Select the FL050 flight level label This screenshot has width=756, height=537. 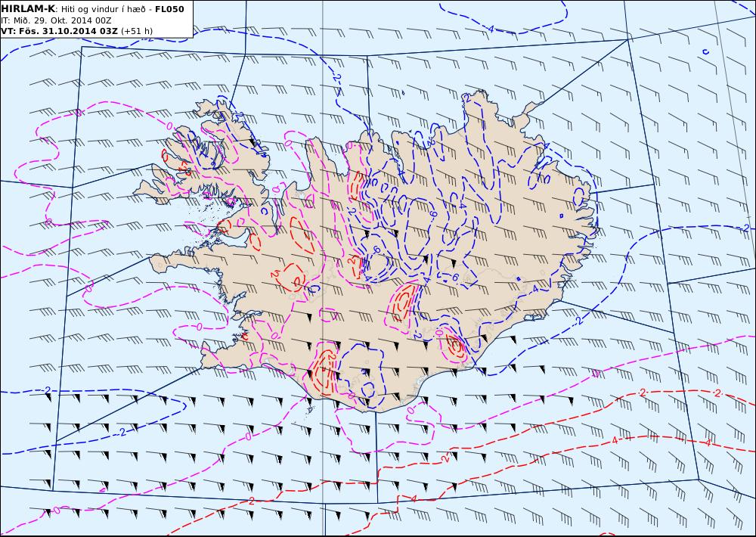click(169, 9)
